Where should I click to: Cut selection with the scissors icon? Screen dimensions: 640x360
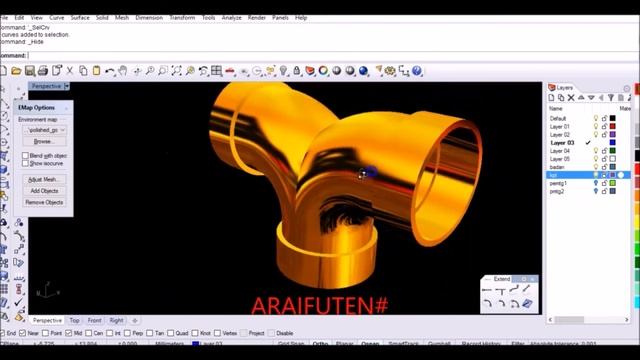click(x=70, y=71)
